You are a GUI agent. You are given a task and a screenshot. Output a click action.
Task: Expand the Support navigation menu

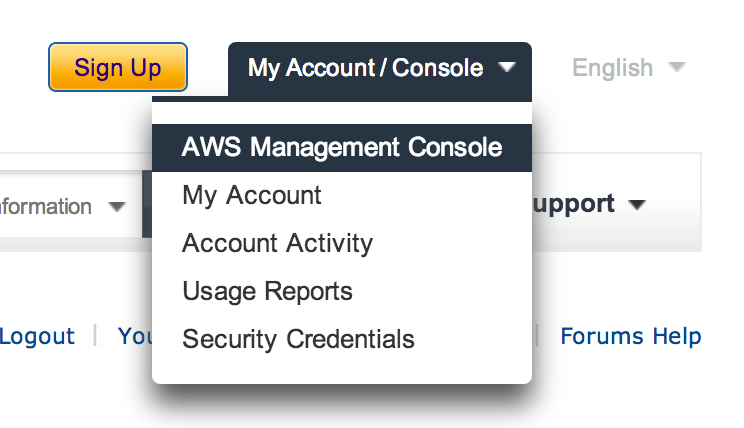click(x=576, y=204)
